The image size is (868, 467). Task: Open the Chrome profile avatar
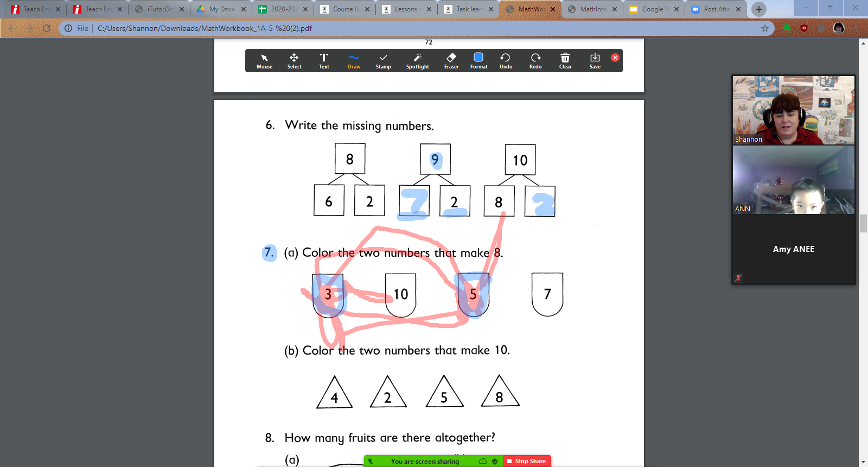pyautogui.click(x=839, y=28)
